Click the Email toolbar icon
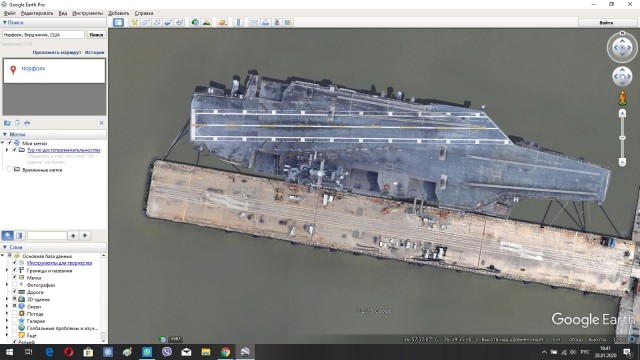The height and width of the screenshot is (360, 640). [254, 22]
